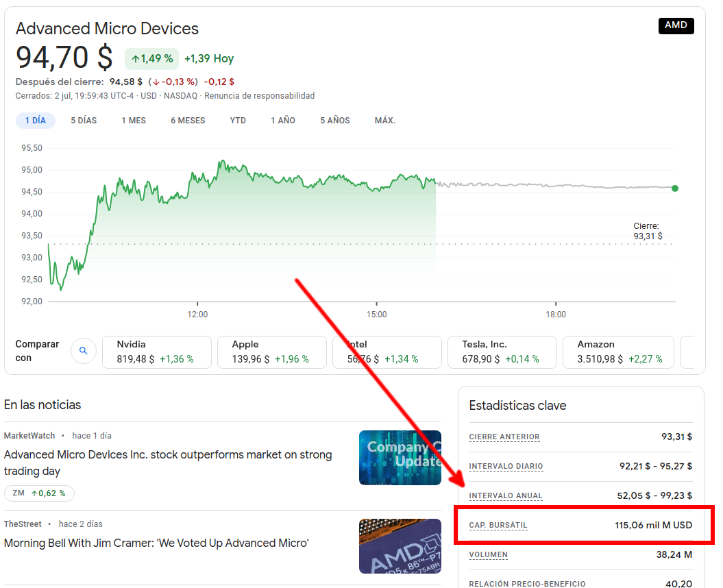This screenshot has width=723, height=588.
Task: Select the 6 MESES chart tab
Action: [188, 121]
